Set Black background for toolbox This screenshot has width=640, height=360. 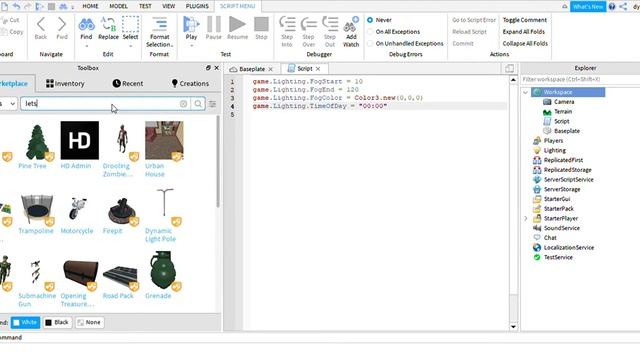pos(57,322)
